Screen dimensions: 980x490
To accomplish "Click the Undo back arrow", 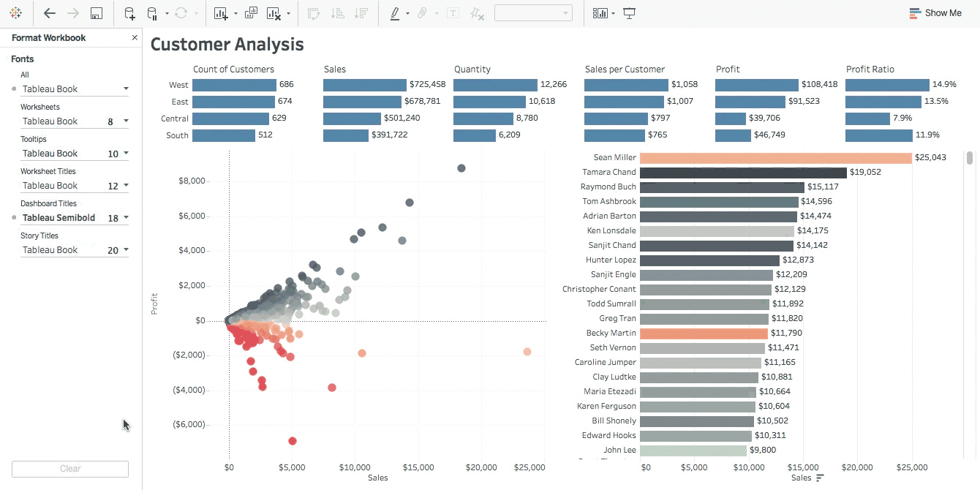I will pyautogui.click(x=49, y=13).
